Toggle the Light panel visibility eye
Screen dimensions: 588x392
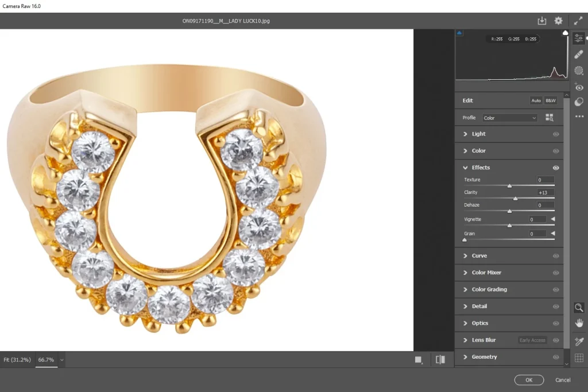tap(555, 134)
